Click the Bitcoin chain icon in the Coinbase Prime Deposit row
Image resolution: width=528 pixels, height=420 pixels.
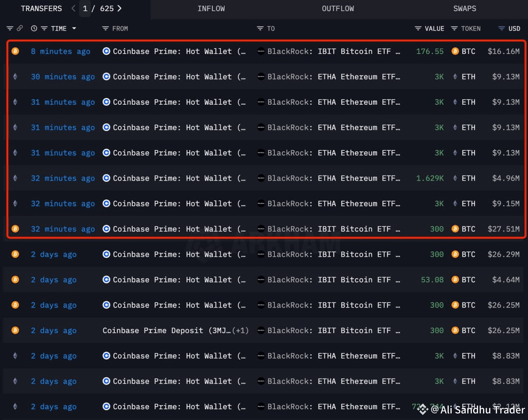coord(15,330)
